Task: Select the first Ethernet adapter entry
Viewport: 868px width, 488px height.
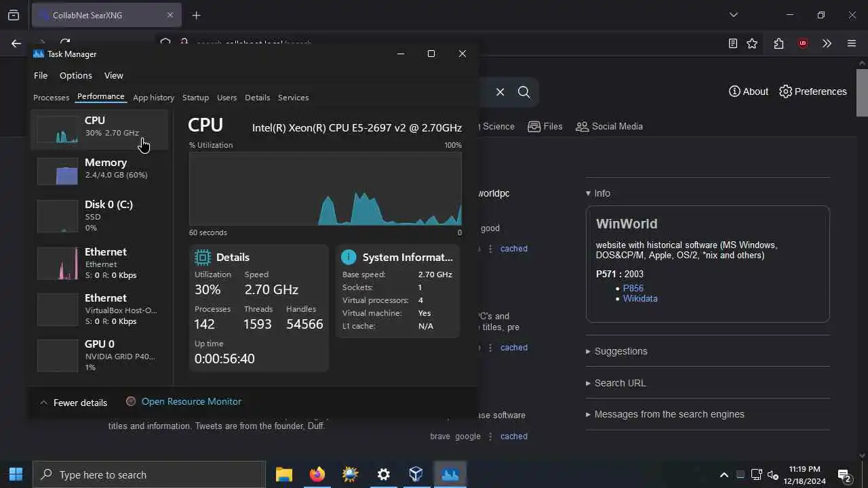Action: tap(100, 263)
